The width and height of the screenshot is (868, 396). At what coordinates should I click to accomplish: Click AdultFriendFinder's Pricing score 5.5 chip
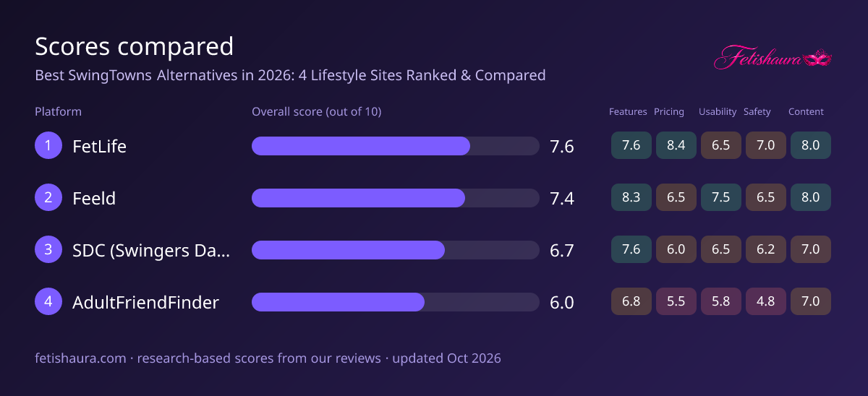[676, 301]
